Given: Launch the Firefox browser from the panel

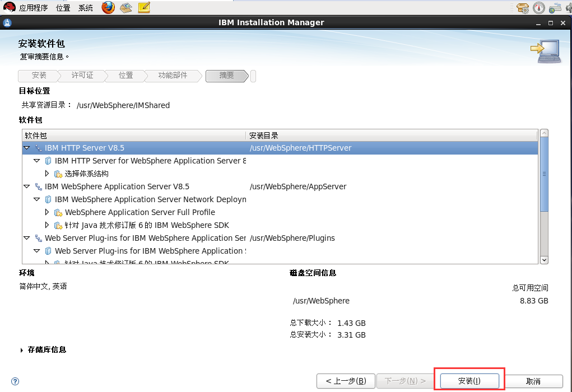Looking at the screenshot, I should point(108,7).
